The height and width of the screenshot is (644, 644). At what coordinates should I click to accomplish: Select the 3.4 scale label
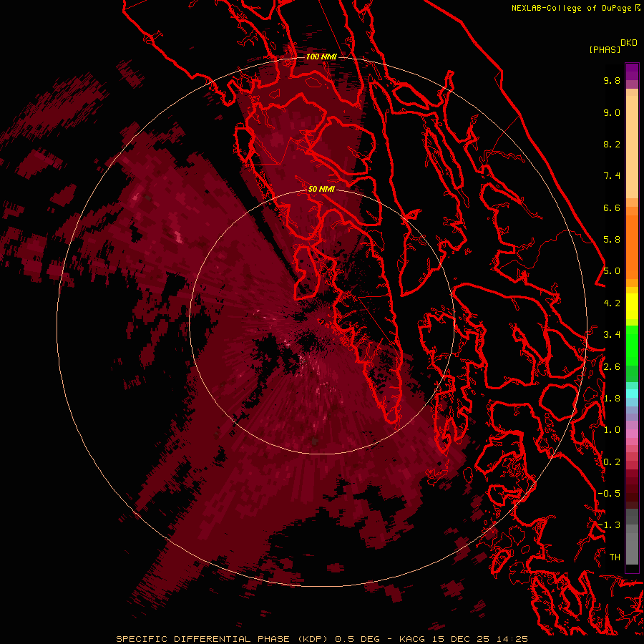tap(612, 335)
